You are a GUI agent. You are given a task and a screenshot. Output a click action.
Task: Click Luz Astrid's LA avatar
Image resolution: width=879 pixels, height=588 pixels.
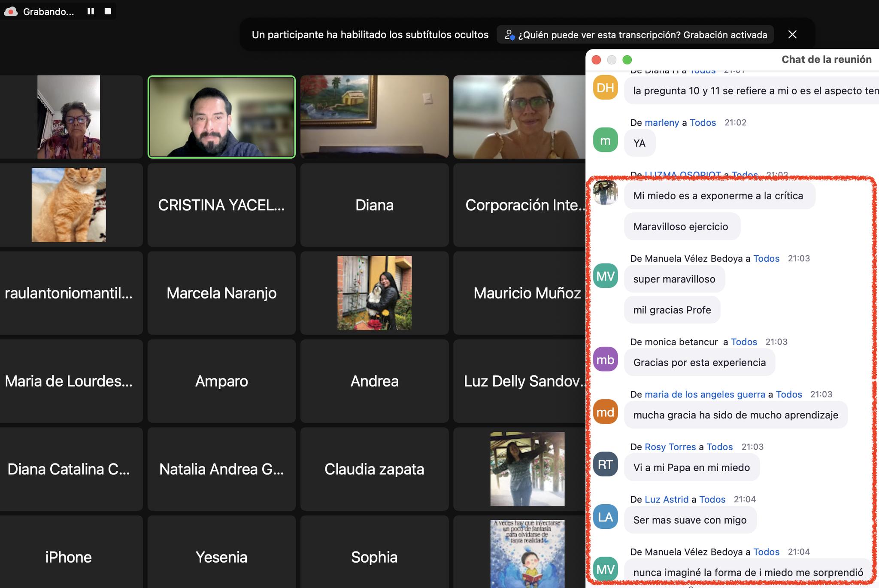pyautogui.click(x=605, y=517)
